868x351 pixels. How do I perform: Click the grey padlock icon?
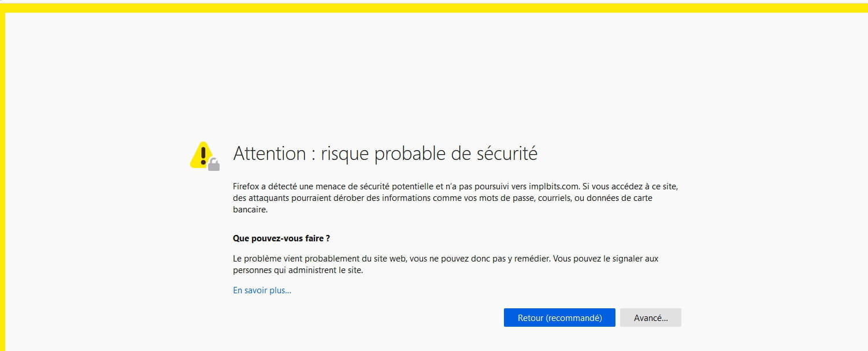click(214, 165)
